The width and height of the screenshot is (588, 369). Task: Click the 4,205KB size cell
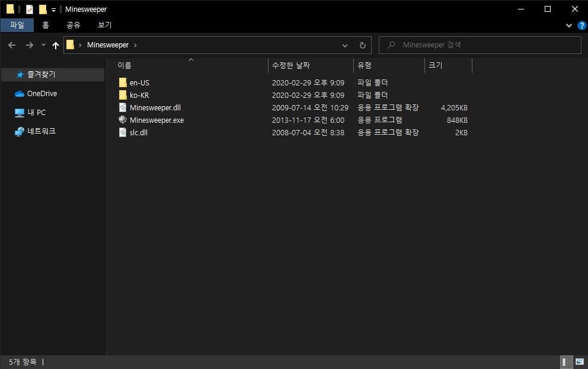(x=454, y=108)
